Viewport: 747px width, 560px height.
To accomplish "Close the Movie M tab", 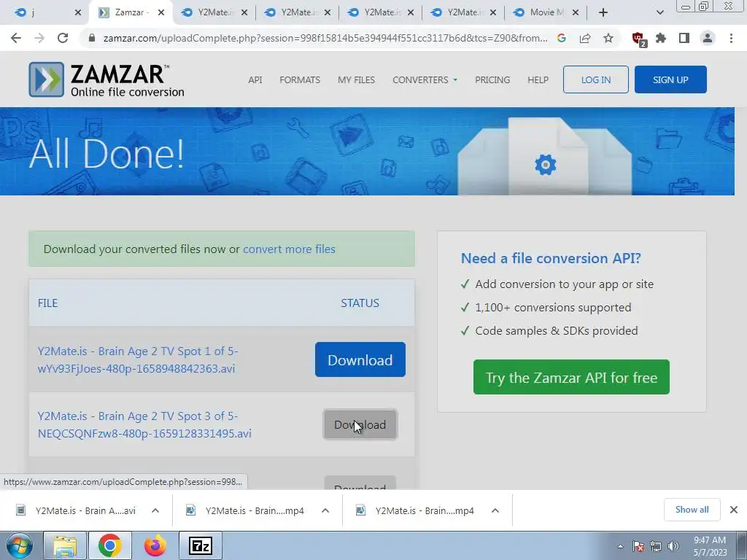I will point(576,12).
